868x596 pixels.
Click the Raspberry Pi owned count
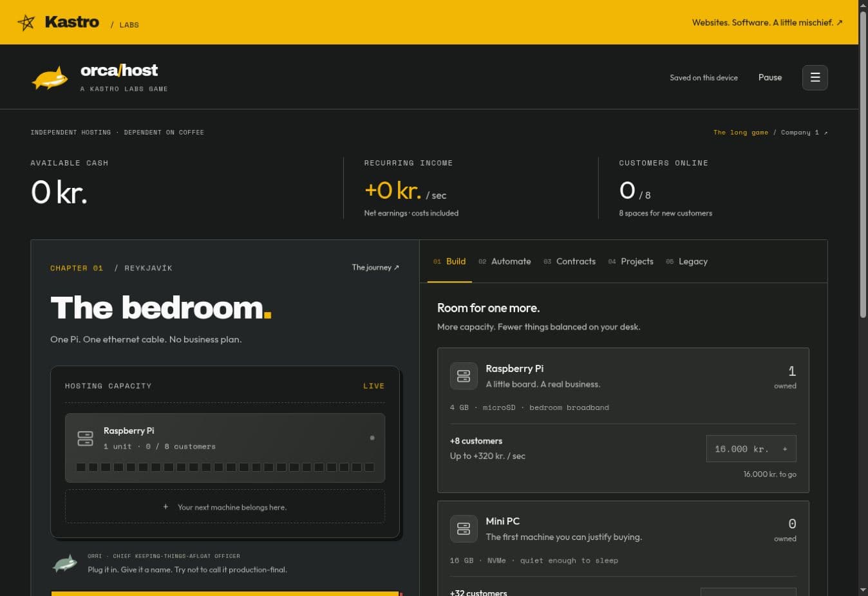click(x=792, y=371)
